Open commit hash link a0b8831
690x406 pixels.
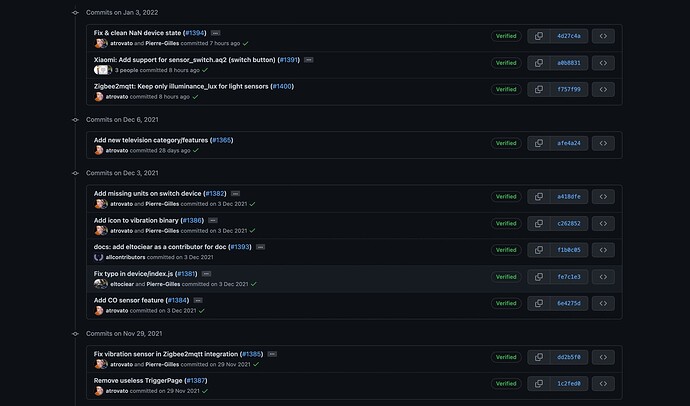569,63
